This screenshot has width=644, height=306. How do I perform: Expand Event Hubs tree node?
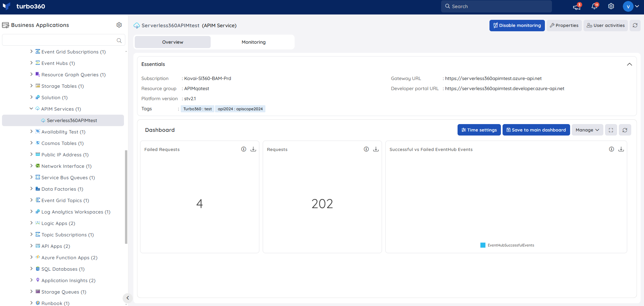point(32,63)
